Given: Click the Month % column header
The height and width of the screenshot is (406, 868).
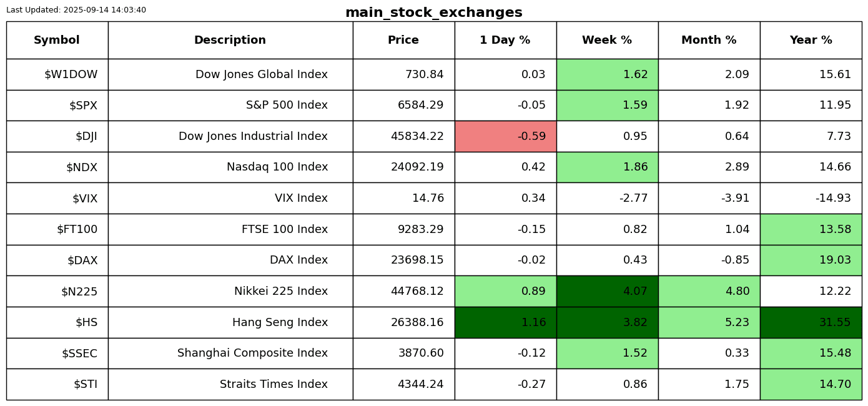Looking at the screenshot, I should 709,41.
